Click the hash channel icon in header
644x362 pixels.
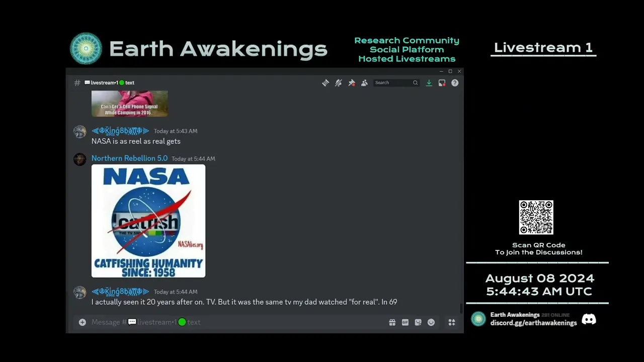coord(77,83)
